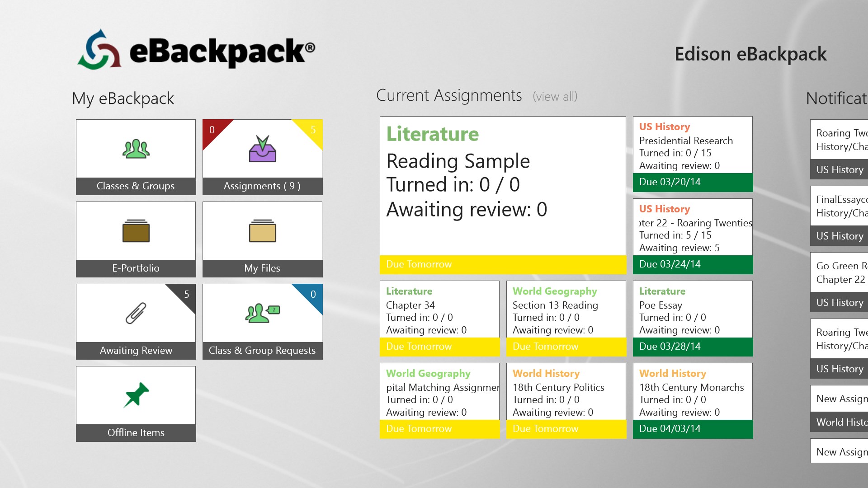Click the Awaiting Review paperclip icon

pyautogui.click(x=136, y=313)
